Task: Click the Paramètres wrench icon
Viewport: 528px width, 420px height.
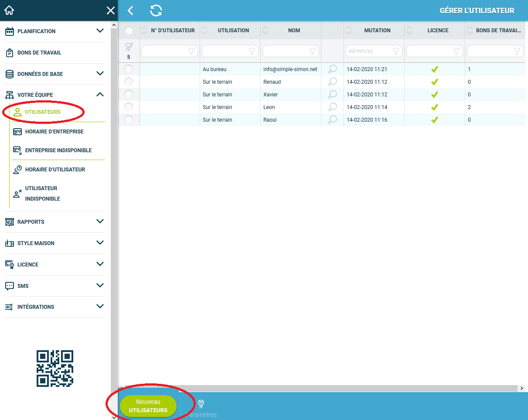Action: click(x=201, y=404)
